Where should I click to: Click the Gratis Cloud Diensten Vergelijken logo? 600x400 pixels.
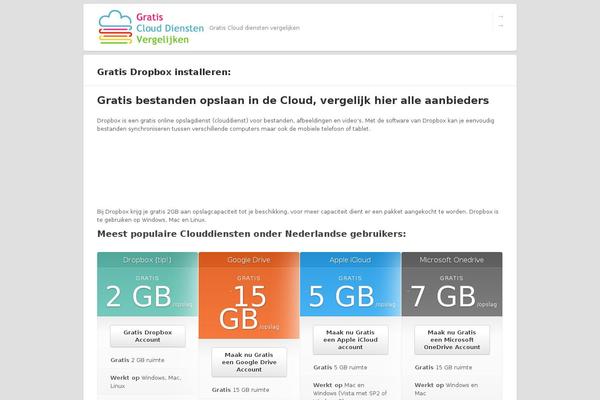151,28
